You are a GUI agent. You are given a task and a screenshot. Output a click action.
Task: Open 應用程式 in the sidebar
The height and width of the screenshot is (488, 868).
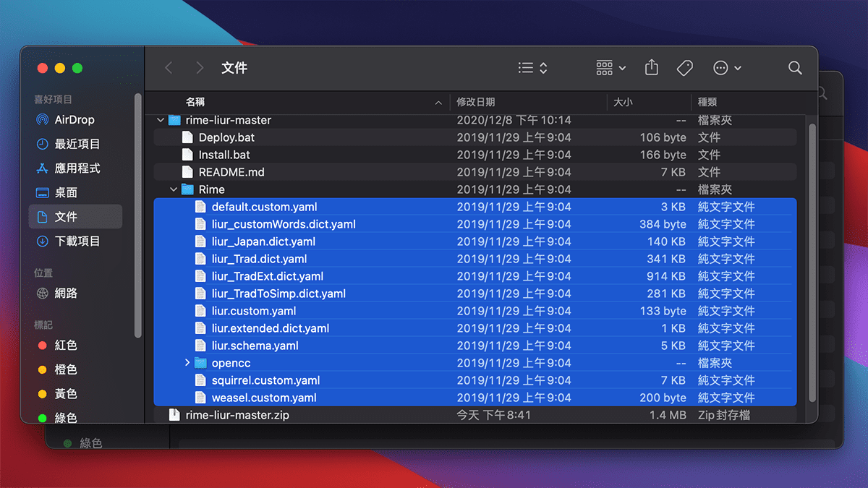[77, 168]
